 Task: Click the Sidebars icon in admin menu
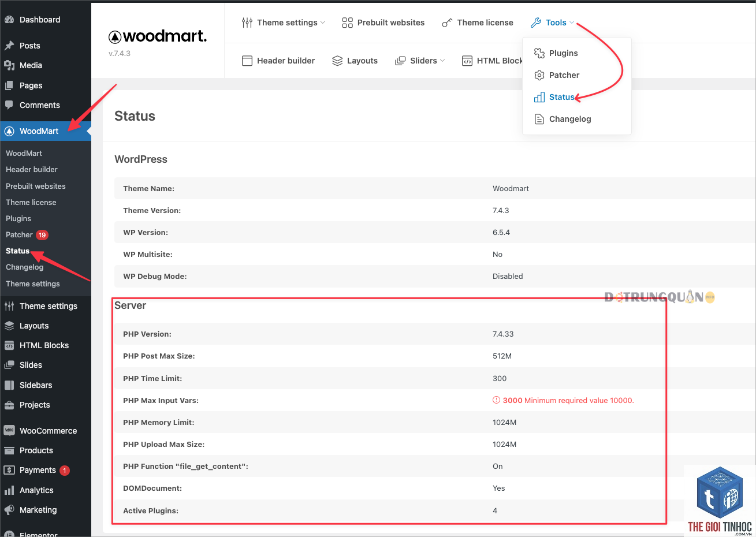pyautogui.click(x=9, y=385)
